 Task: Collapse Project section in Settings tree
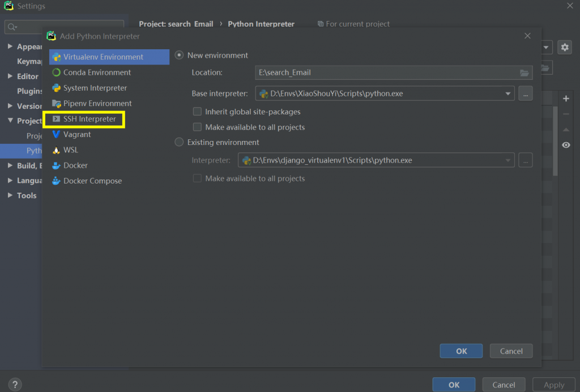coord(10,121)
